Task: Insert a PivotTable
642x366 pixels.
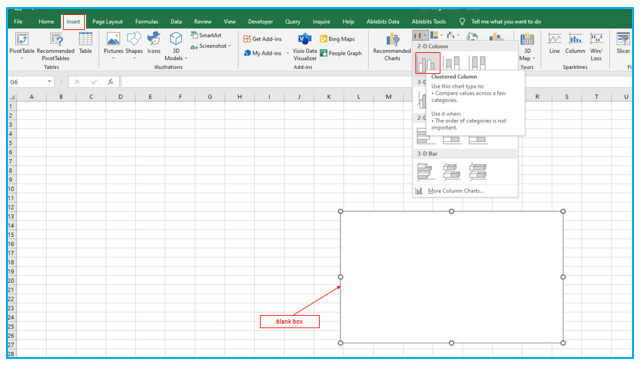Action: click(x=22, y=46)
